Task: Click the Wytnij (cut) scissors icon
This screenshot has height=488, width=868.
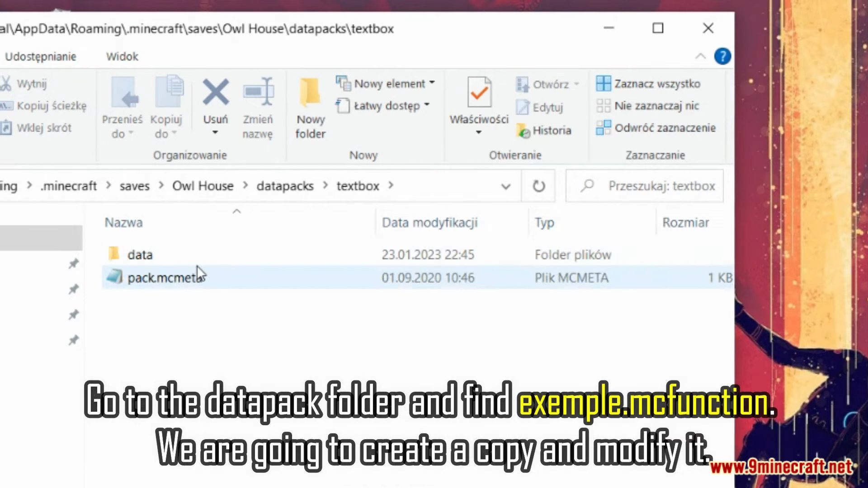Action: pos(5,84)
